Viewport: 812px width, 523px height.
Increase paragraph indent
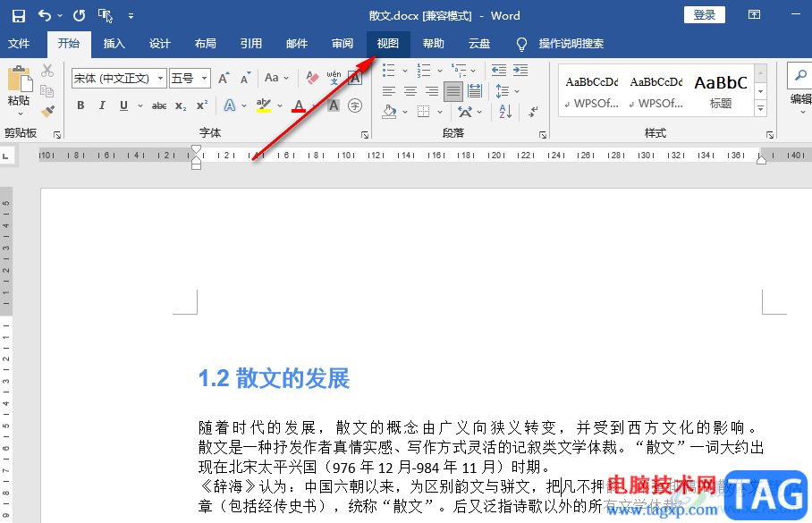tap(520, 70)
